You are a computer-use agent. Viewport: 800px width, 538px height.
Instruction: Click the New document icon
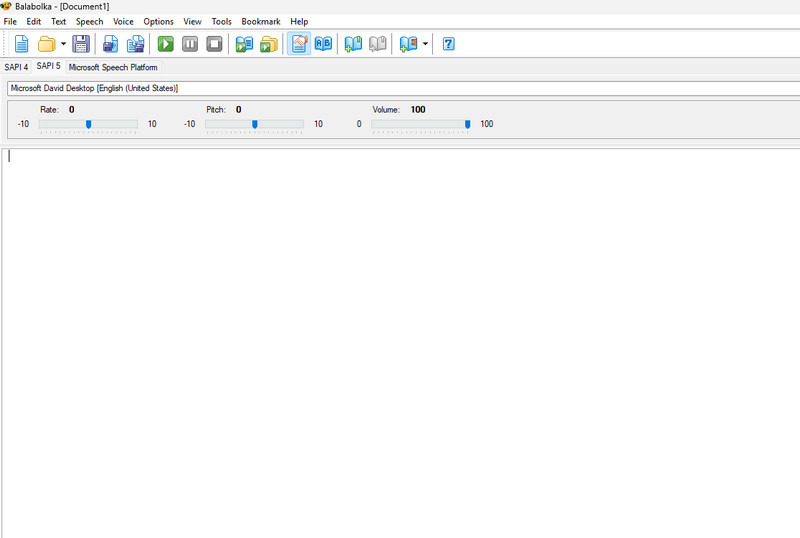[21, 44]
